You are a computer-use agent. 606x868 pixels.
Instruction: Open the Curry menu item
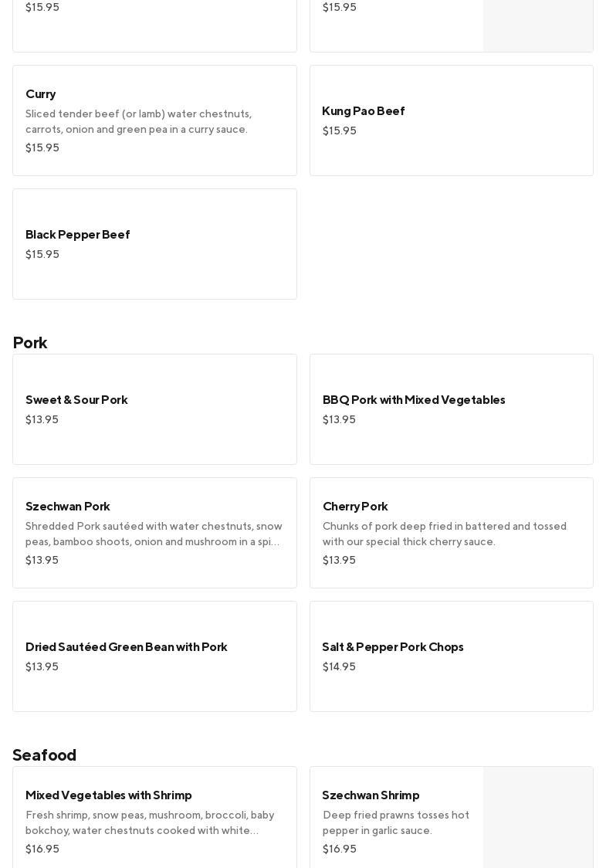coord(41,94)
